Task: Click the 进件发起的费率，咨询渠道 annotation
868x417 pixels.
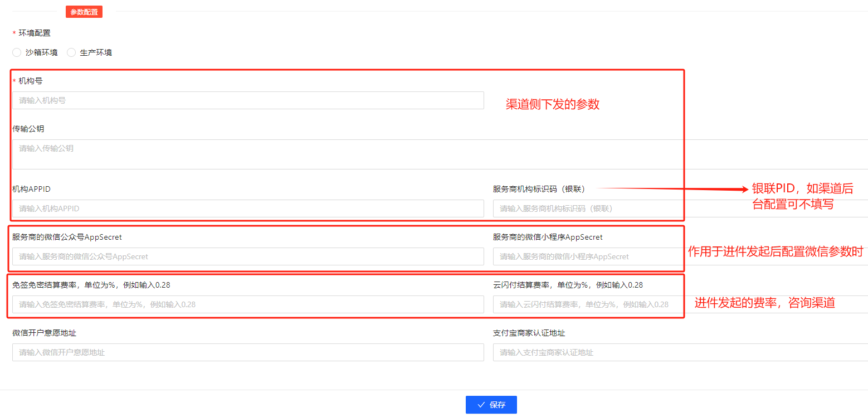Action: (x=764, y=303)
